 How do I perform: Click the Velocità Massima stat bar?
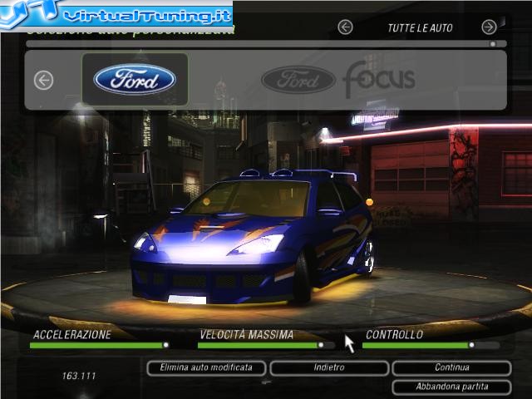coord(266,346)
